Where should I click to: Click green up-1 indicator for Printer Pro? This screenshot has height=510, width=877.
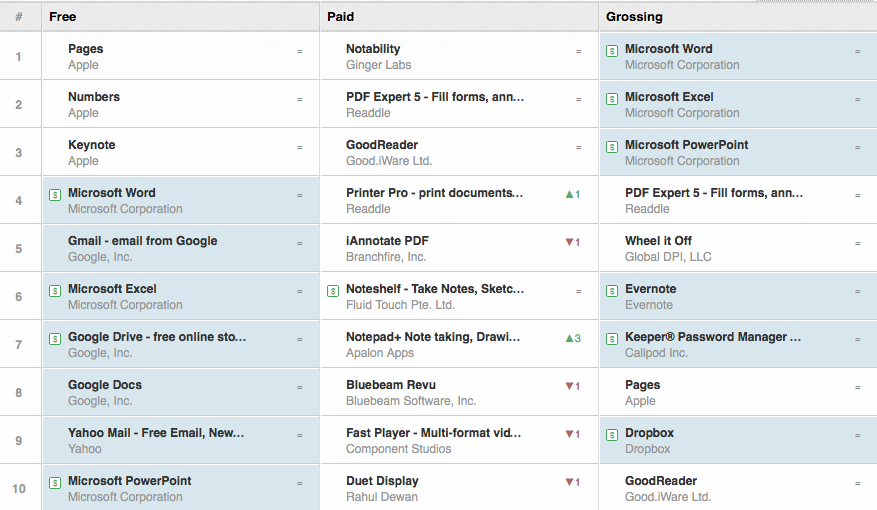[x=573, y=195]
